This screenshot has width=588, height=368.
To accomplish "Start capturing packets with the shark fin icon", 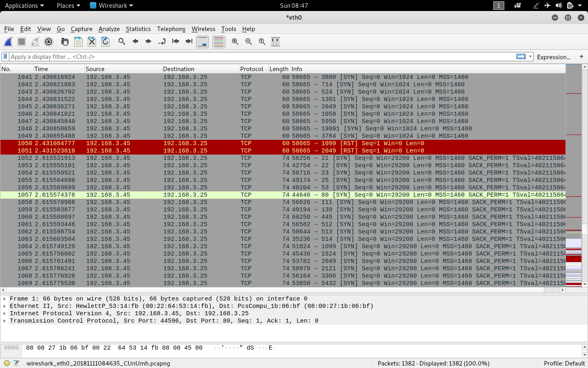I will point(8,42).
